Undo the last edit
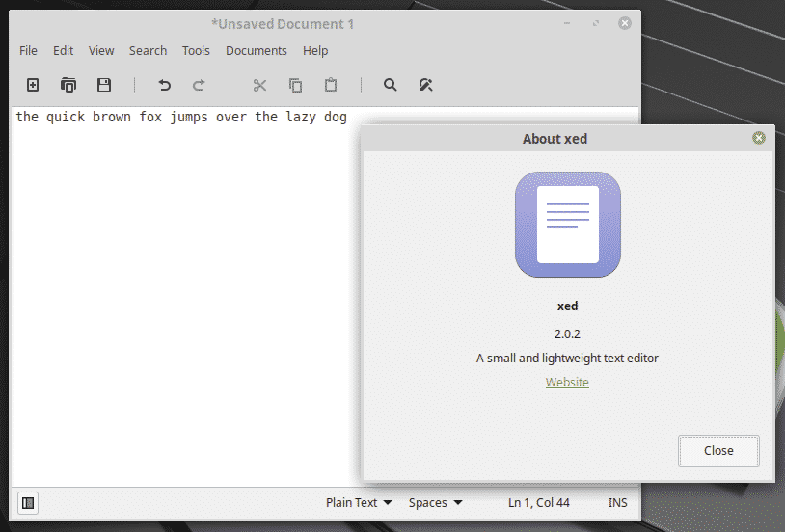 coord(164,85)
